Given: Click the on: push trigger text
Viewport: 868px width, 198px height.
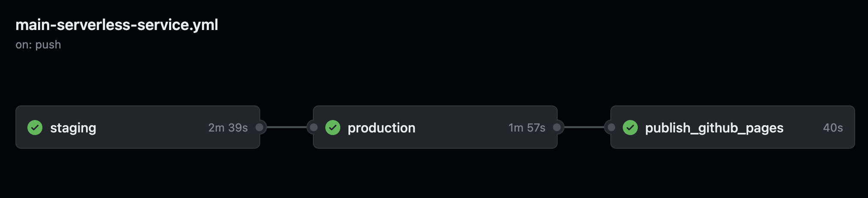Looking at the screenshot, I should coord(38,45).
